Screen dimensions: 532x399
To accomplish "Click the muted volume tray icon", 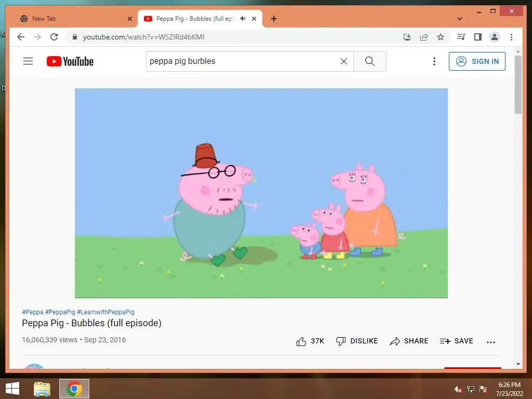I will pos(458,389).
